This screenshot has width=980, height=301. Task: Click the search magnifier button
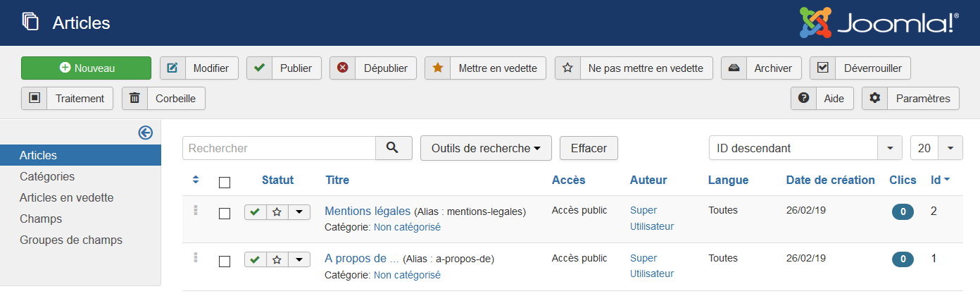pyautogui.click(x=394, y=148)
